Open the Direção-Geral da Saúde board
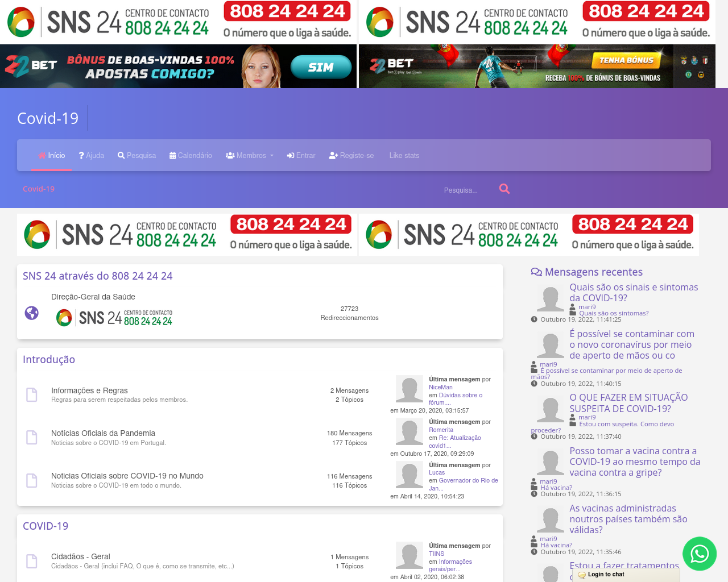Image resolution: width=728 pixels, height=582 pixels. pos(93,297)
